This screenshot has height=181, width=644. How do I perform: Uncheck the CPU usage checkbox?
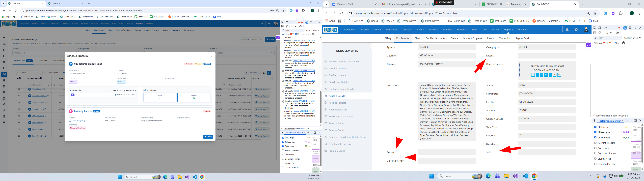595,127
